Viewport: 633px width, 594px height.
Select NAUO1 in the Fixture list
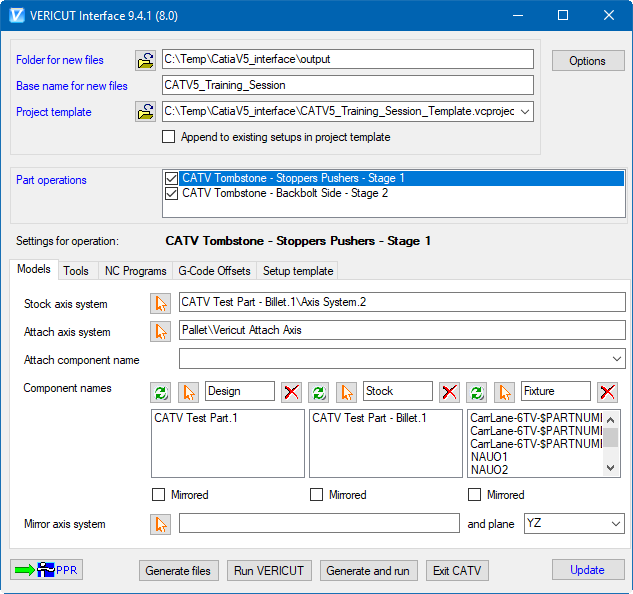[489, 457]
